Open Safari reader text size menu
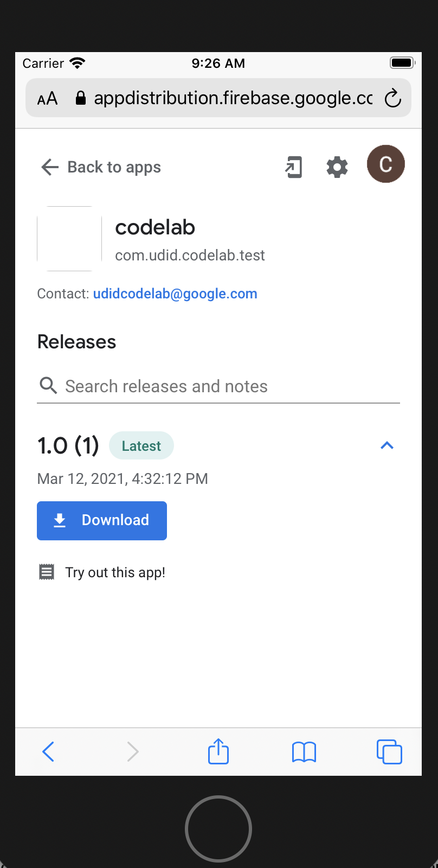The height and width of the screenshot is (868, 438). click(48, 99)
